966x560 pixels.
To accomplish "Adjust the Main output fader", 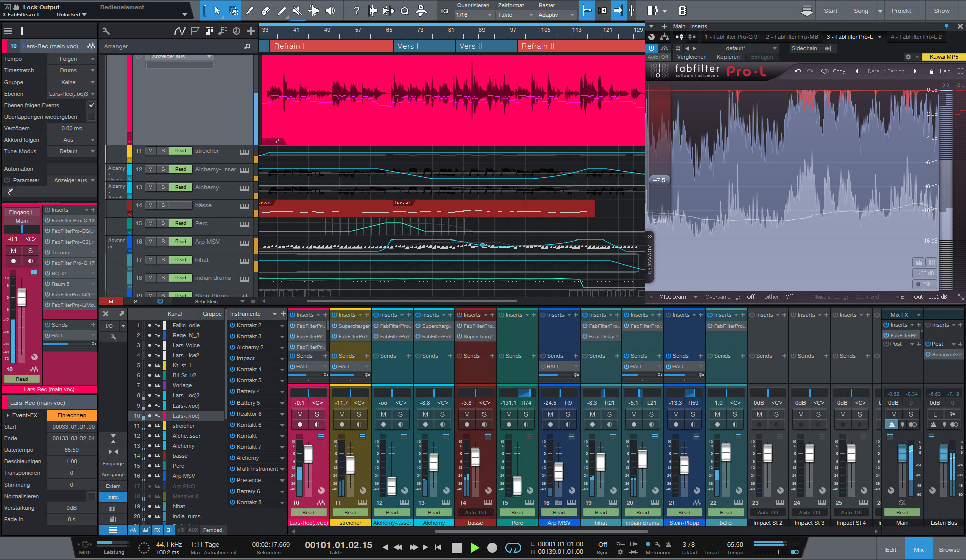I will pyautogui.click(x=902, y=453).
